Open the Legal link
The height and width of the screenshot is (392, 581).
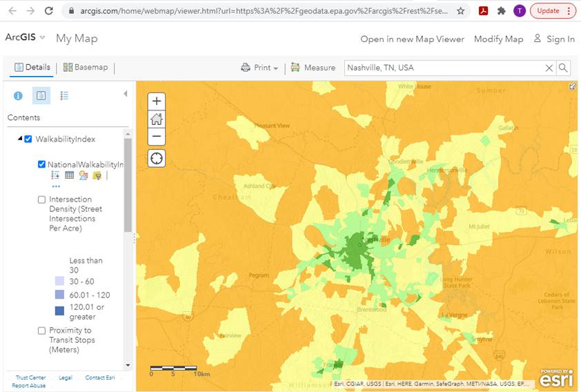pos(66,378)
